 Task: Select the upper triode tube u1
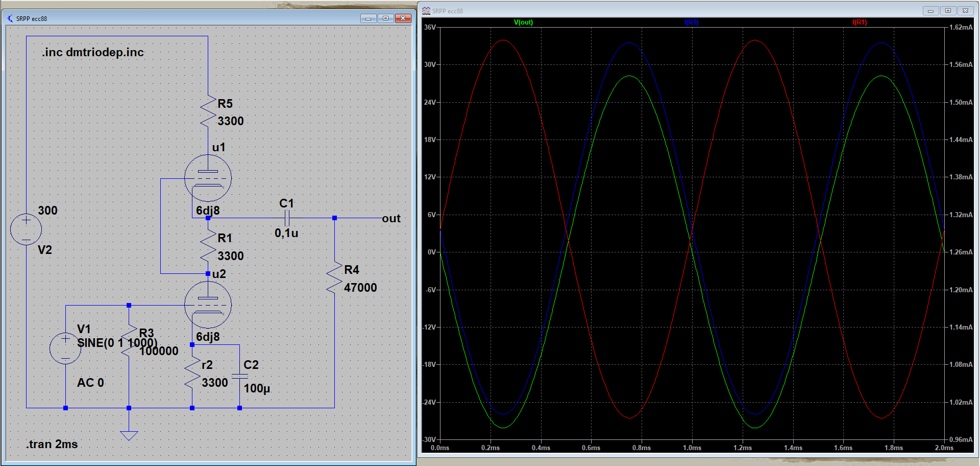(x=208, y=178)
